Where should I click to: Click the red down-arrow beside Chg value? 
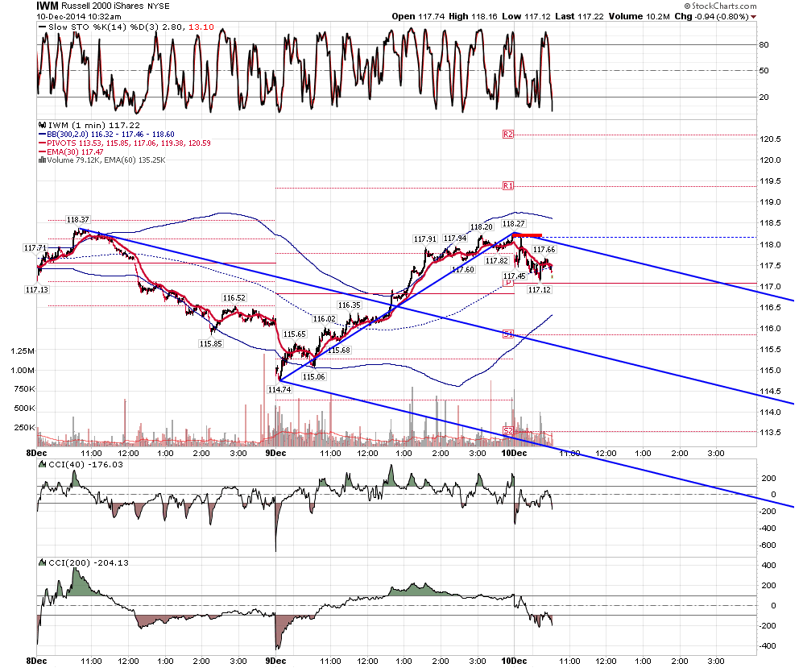[x=753, y=17]
